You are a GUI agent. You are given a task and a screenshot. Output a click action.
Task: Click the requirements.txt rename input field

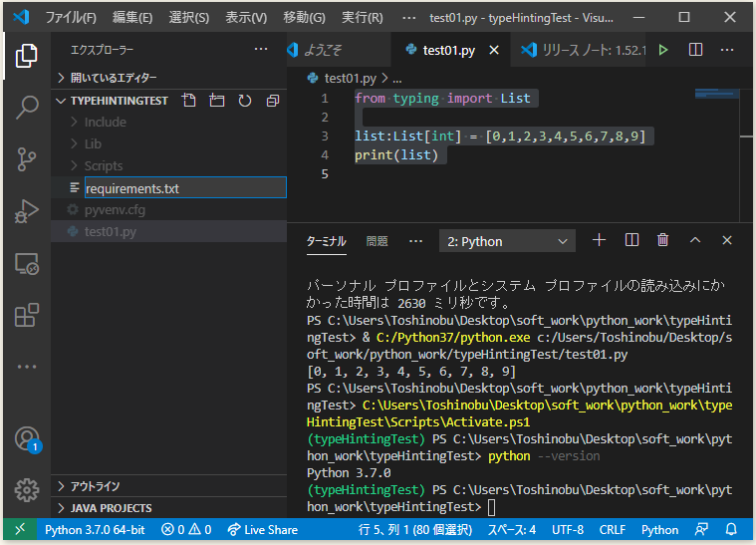tap(185, 187)
